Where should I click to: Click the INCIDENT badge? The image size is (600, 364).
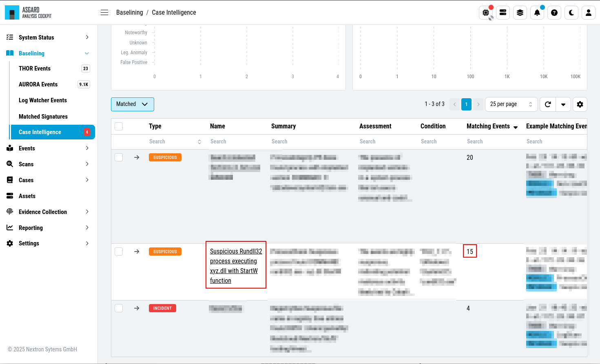coord(162,308)
